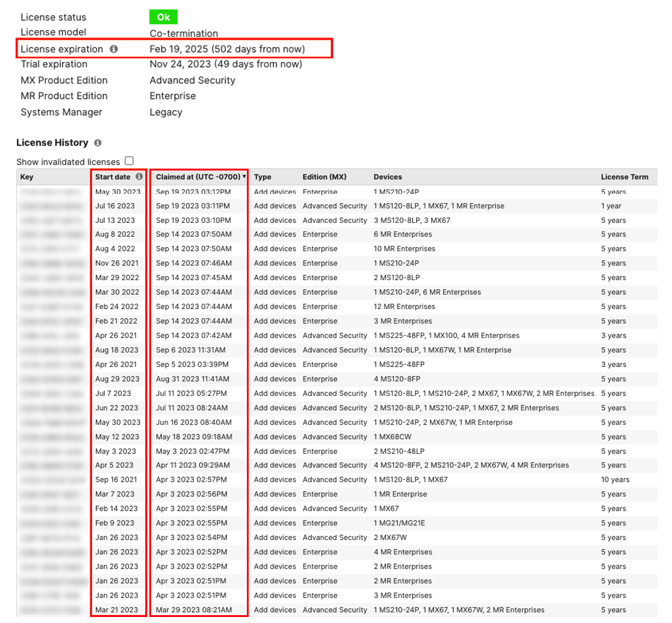
Task: Click the green Ok license status badge
Action: [163, 17]
